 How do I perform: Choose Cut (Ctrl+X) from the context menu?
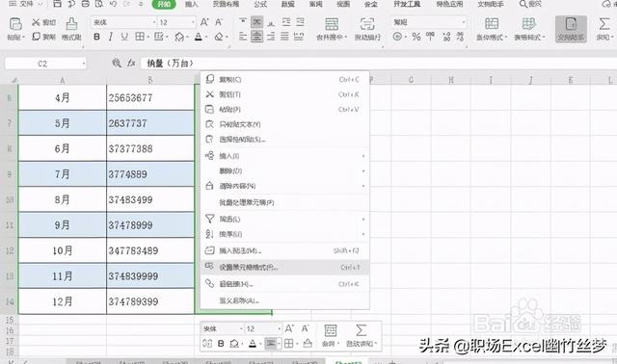pyautogui.click(x=285, y=94)
